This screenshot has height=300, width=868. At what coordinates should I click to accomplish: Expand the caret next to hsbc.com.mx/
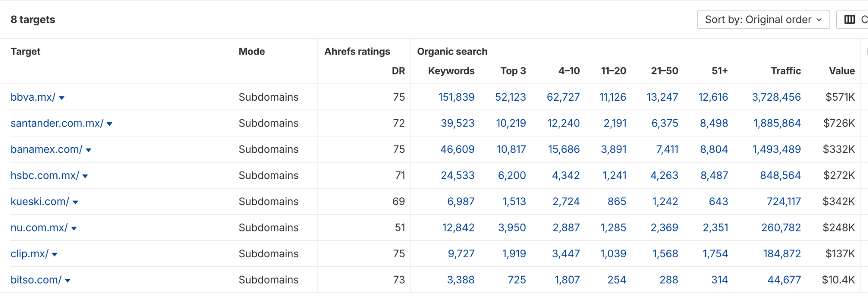(x=86, y=176)
